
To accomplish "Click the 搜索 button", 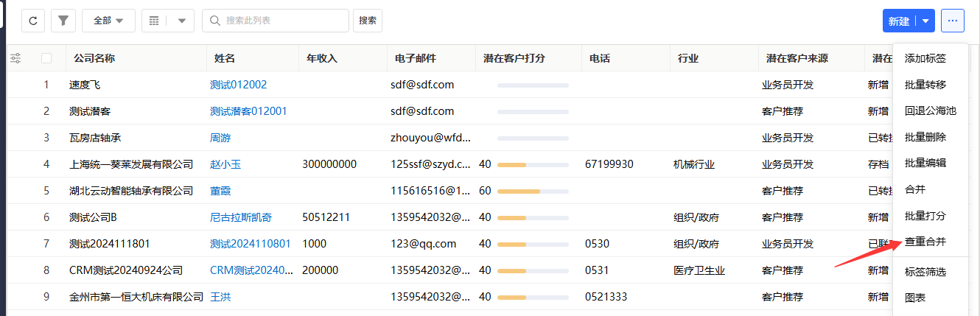I will tap(368, 21).
